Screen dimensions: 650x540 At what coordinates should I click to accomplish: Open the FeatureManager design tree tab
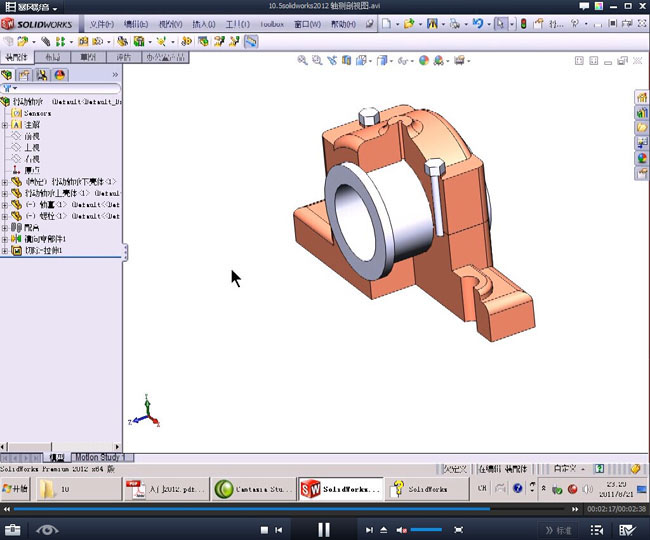[x=7, y=75]
